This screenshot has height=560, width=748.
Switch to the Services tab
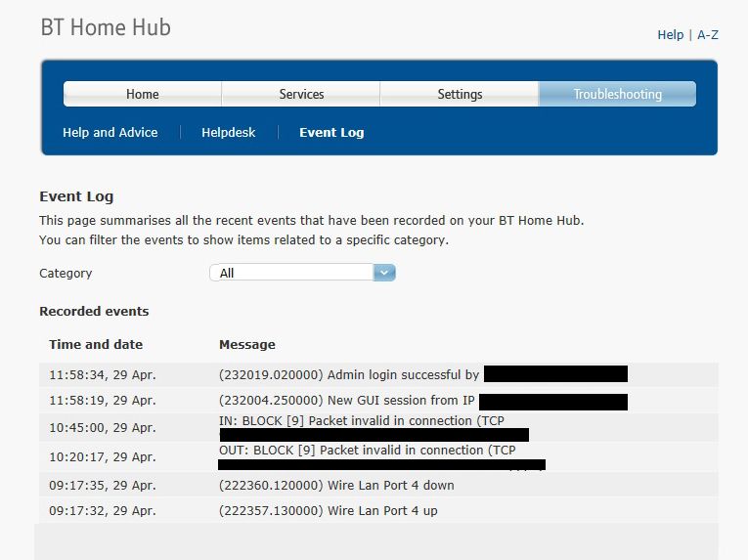[x=301, y=94]
